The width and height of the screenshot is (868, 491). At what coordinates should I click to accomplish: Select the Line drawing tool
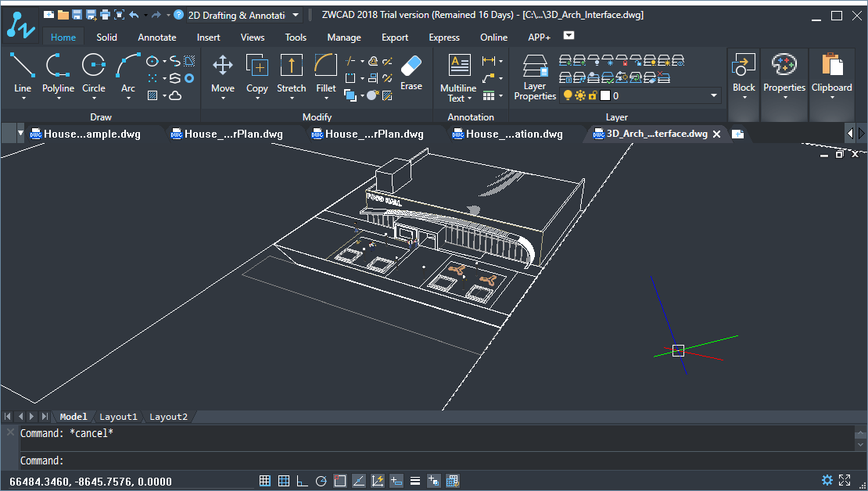click(23, 72)
